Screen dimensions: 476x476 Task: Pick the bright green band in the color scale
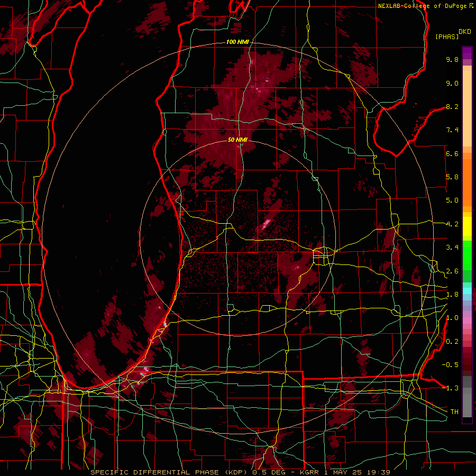(467, 255)
